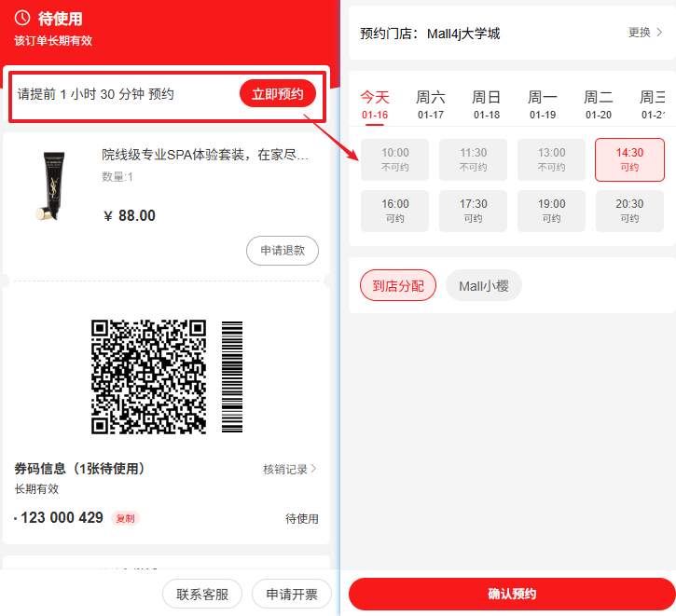Image resolution: width=676 pixels, height=616 pixels.
Task: Click the chevron next to 核销记录
Action: point(313,469)
